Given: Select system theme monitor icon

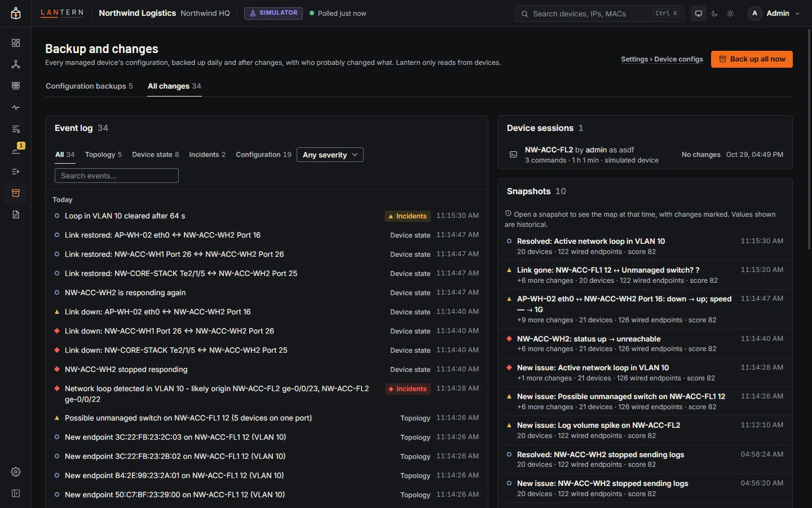Looking at the screenshot, I should pyautogui.click(x=699, y=14).
